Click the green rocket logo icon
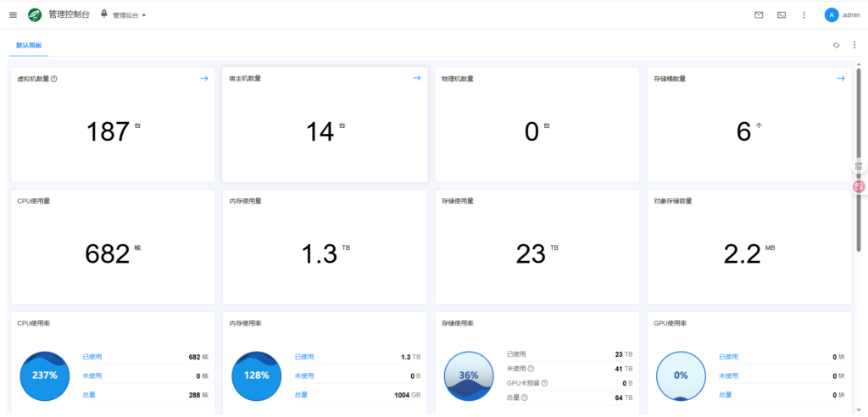Screen dimensions: 868x417 click(35, 14)
